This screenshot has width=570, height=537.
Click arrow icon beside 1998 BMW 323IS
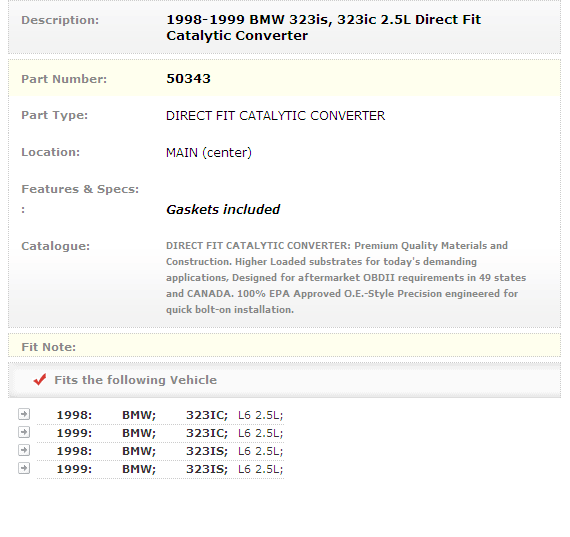24,450
